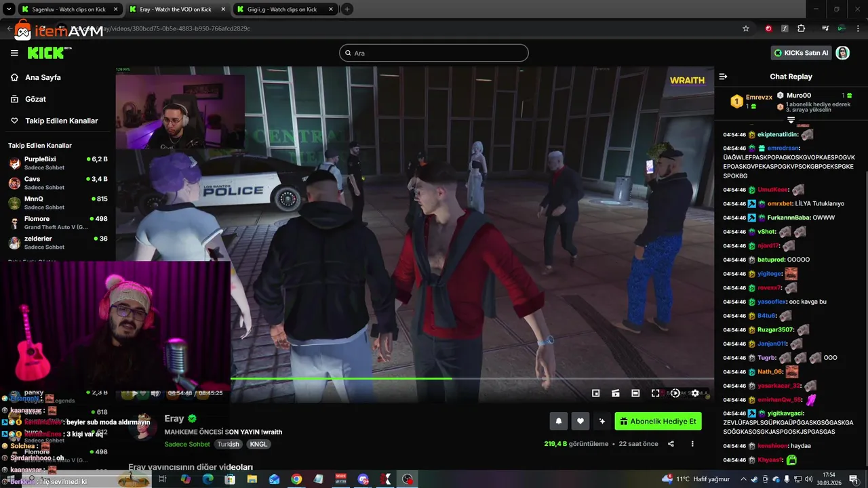Click the Turkish language tag
868x488 pixels.
click(x=229, y=444)
